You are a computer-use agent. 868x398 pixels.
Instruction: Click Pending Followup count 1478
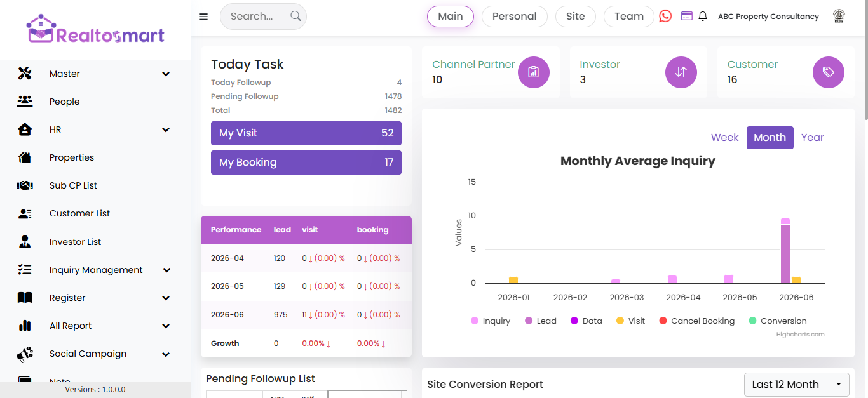pyautogui.click(x=393, y=96)
